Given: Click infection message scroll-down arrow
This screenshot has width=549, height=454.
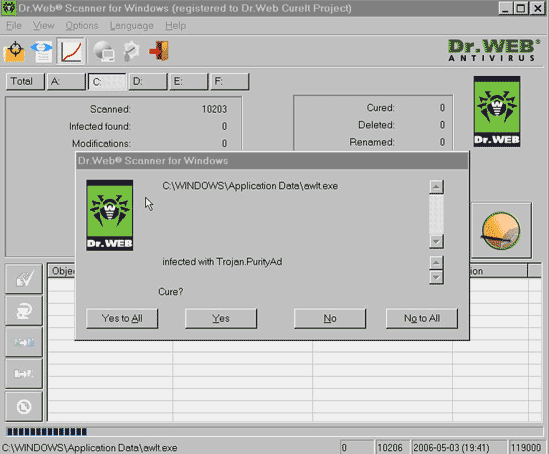Looking at the screenshot, I should point(436,277).
